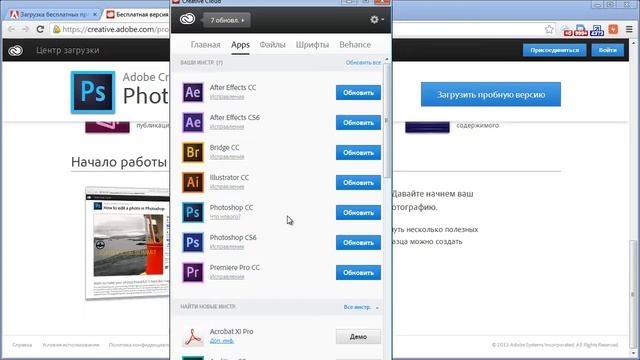Viewport: 640px width, 360px height.
Task: Update Photoshop CC with Обновить button
Action: (358, 213)
